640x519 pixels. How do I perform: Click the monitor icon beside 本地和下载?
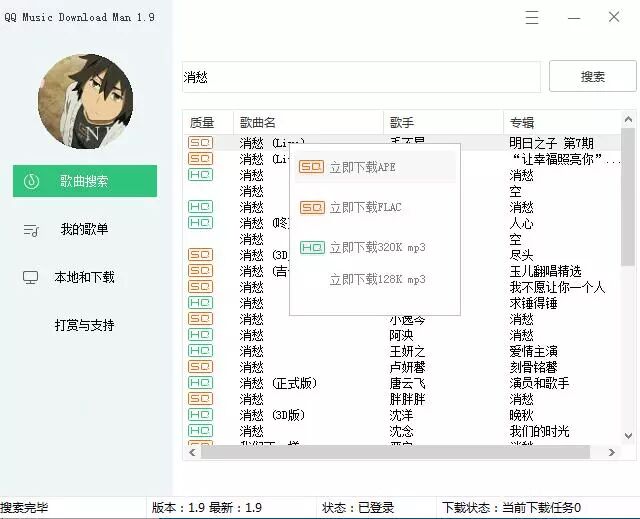point(31,277)
